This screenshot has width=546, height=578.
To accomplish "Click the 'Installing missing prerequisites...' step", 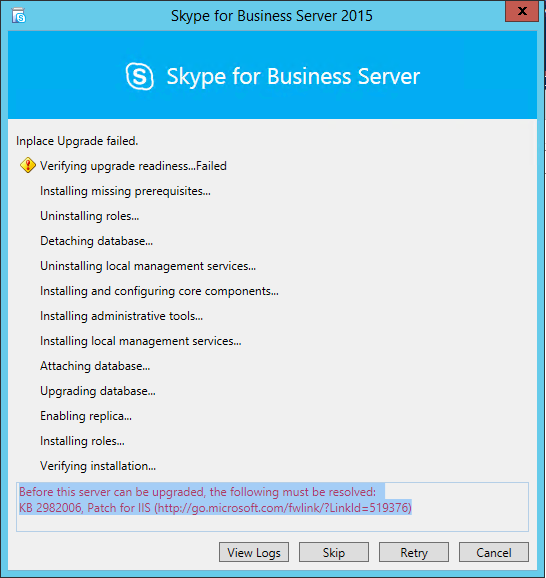I will pyautogui.click(x=125, y=191).
